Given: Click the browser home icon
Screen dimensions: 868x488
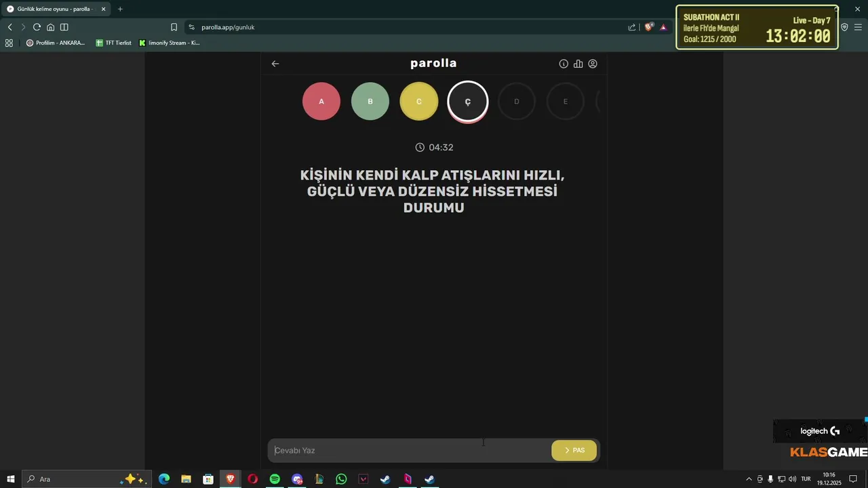Looking at the screenshot, I should 50,27.
